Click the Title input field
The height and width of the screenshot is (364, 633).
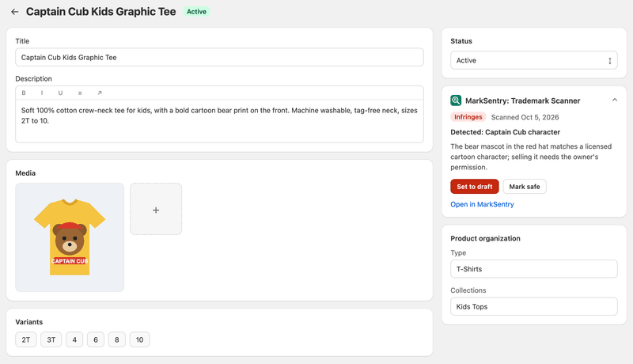click(x=219, y=57)
